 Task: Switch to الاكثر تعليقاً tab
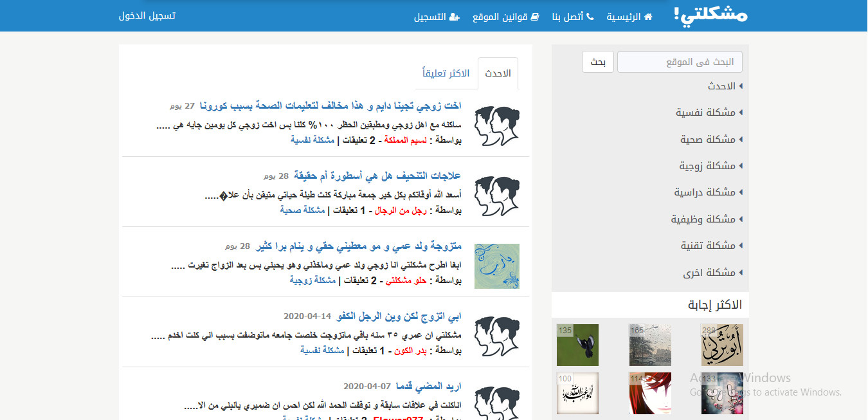point(446,73)
